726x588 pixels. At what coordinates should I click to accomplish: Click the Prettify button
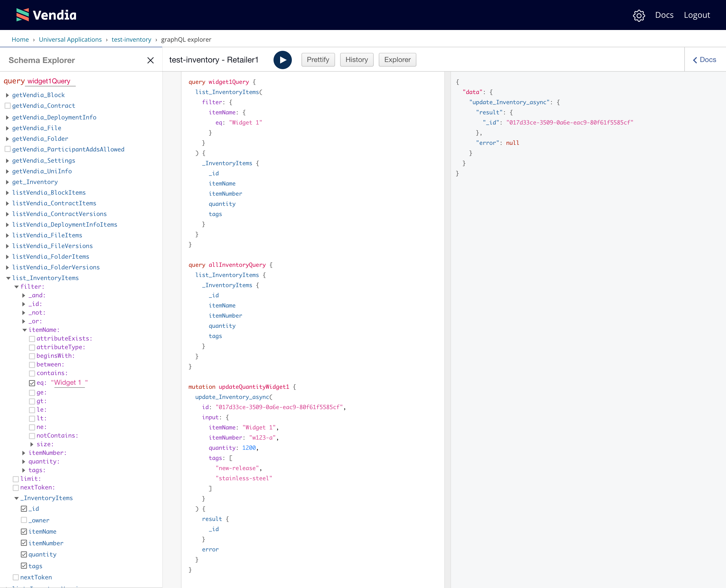[x=318, y=60]
